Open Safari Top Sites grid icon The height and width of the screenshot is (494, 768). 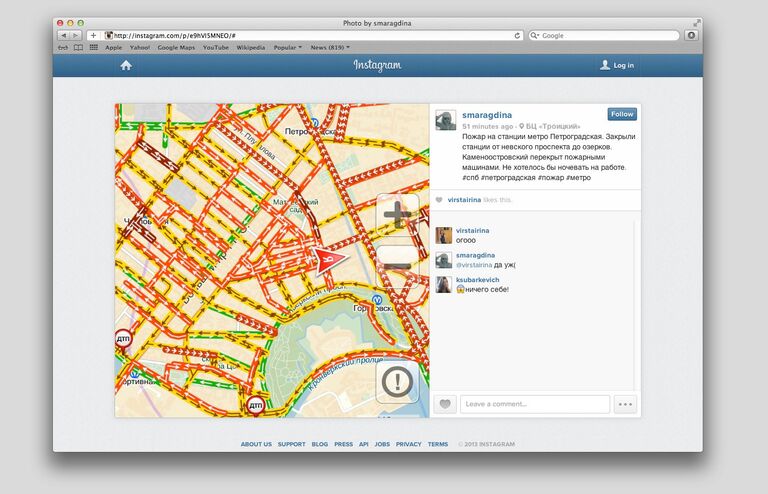point(93,47)
